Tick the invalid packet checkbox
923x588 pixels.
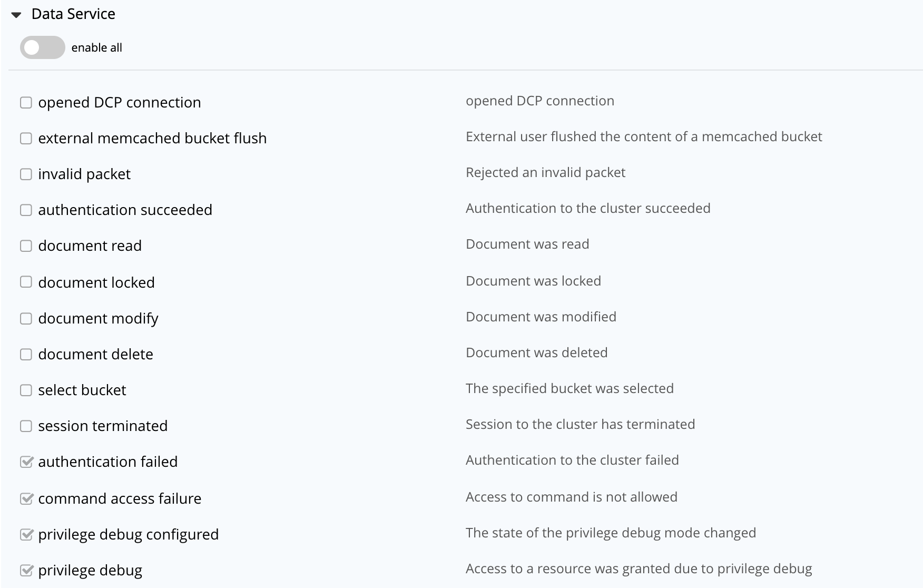26,174
